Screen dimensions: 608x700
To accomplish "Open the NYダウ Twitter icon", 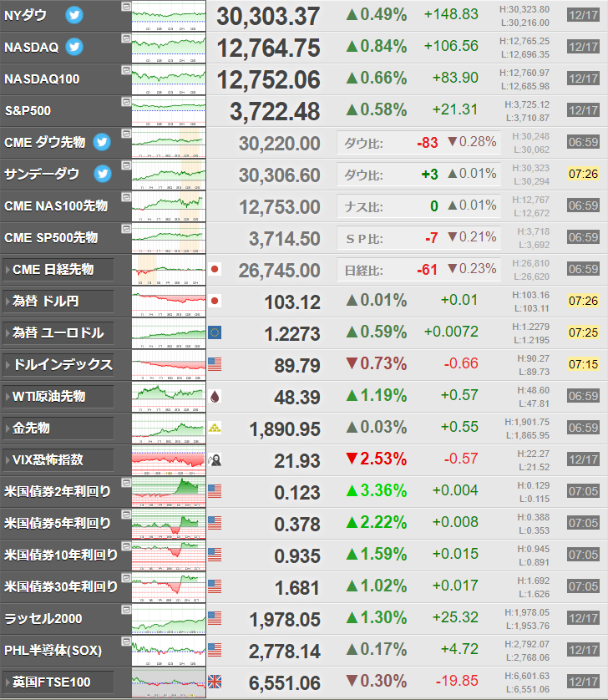I will click(74, 15).
